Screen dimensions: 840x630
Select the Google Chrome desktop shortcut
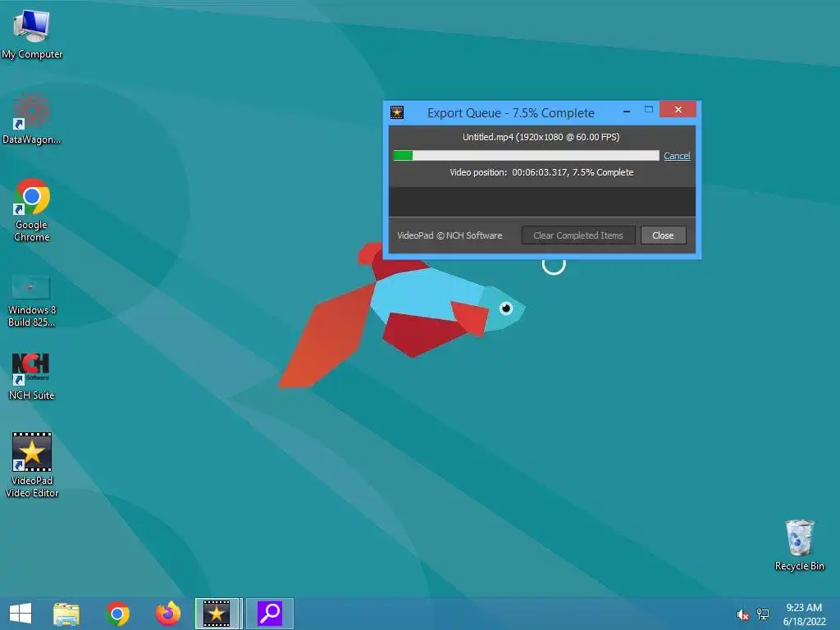(x=32, y=209)
